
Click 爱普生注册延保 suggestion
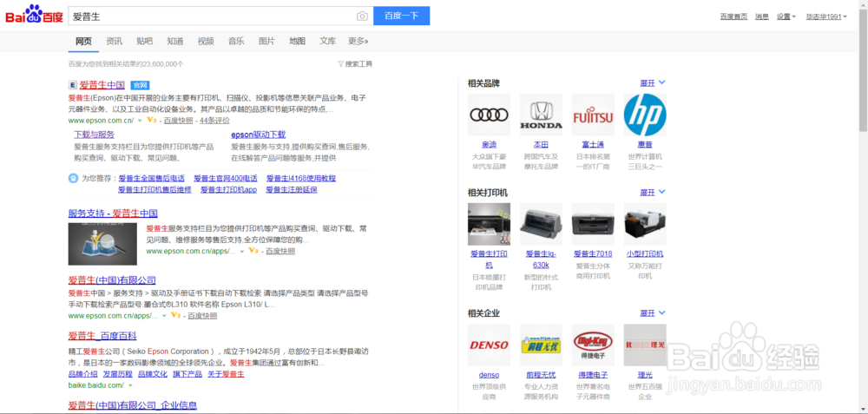pyautogui.click(x=292, y=189)
